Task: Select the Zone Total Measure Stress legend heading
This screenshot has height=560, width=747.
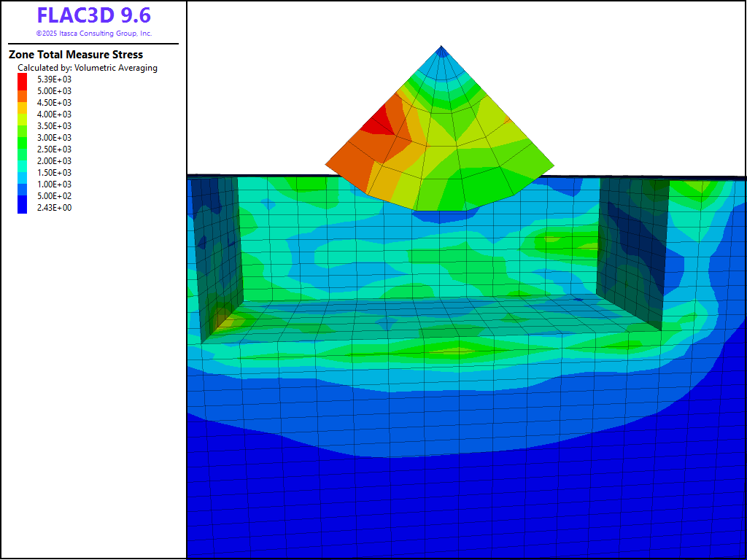Action: (76, 55)
